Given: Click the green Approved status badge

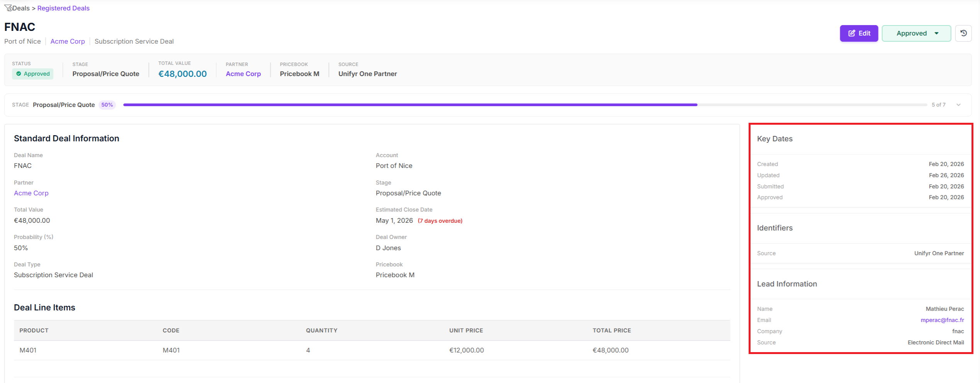Looking at the screenshot, I should (33, 74).
